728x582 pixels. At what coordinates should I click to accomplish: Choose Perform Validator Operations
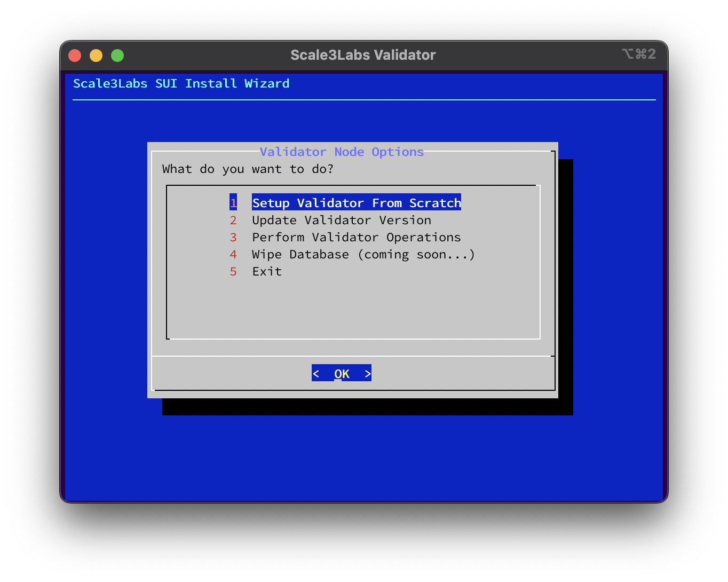(x=356, y=237)
